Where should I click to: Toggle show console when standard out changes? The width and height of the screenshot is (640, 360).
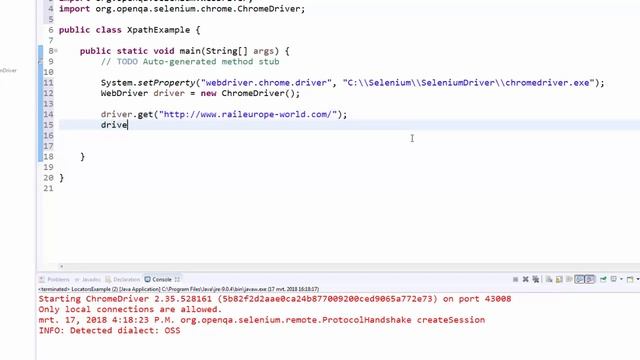point(579,279)
